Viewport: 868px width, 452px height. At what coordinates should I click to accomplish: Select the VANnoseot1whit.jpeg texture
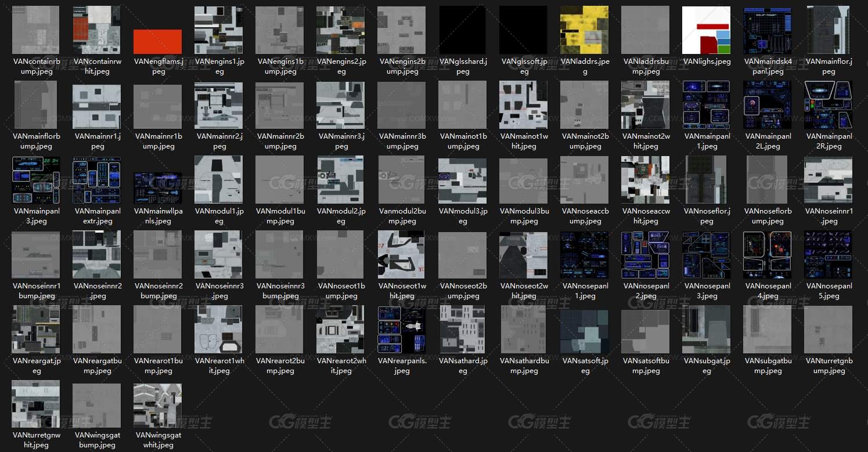402,255
